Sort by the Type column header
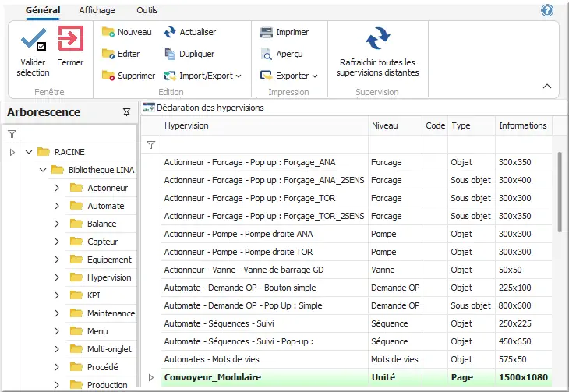Image resolution: width=569 pixels, height=392 pixels. click(x=472, y=125)
